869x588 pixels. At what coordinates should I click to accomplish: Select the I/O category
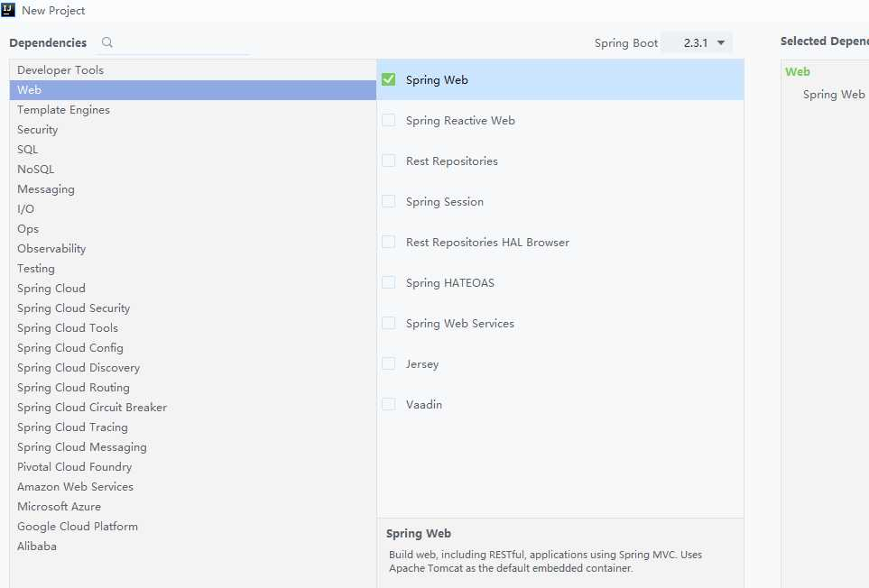pyautogui.click(x=193, y=208)
